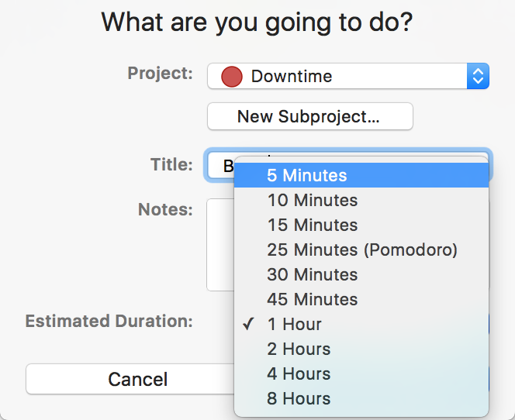Click the Downtime project selector
The image size is (515, 420).
(348, 76)
